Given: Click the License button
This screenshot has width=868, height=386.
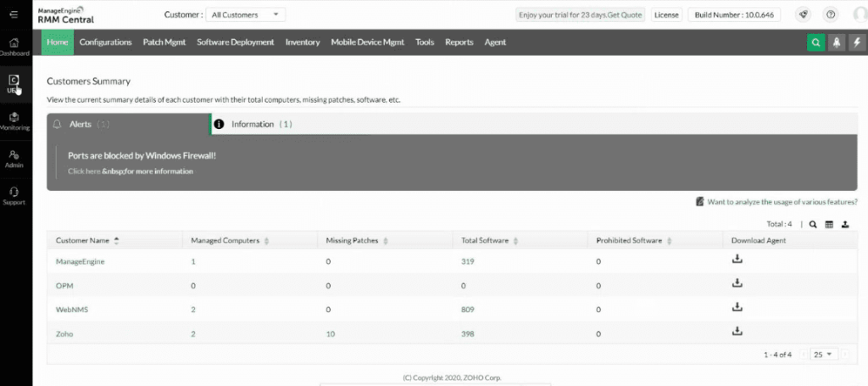Looking at the screenshot, I should click(666, 14).
